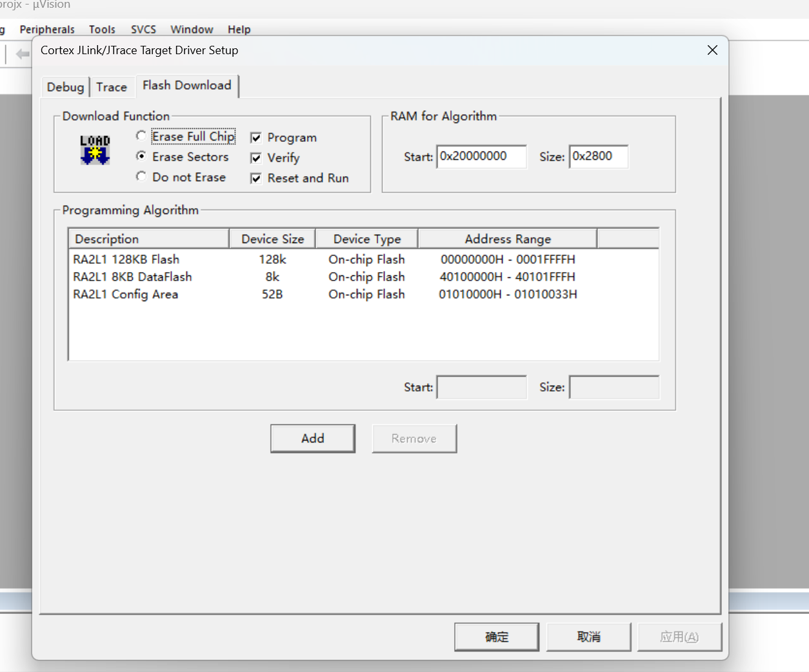This screenshot has width=809, height=672.
Task: Switch to the Debug tab
Action: click(65, 87)
